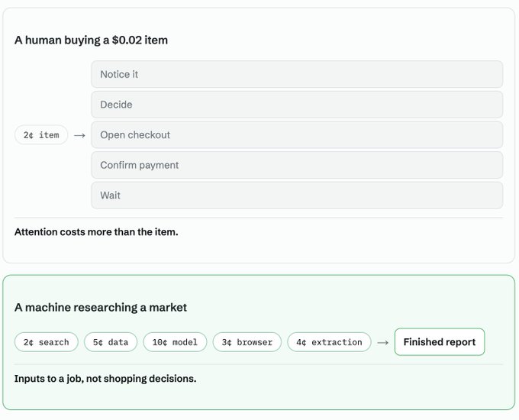
Task: Choose the "10¢ model" pill
Action: [x=175, y=342]
